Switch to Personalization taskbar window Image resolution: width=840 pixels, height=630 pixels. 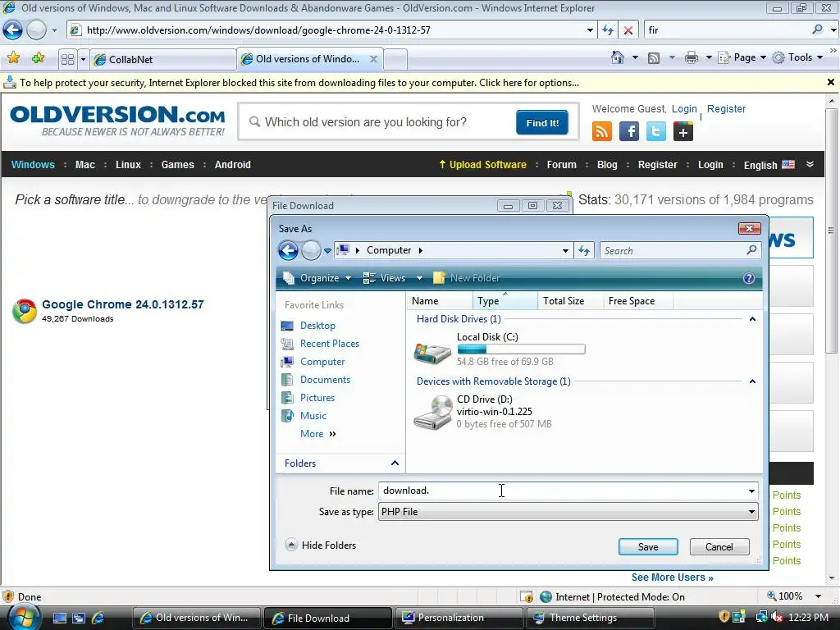click(x=459, y=618)
